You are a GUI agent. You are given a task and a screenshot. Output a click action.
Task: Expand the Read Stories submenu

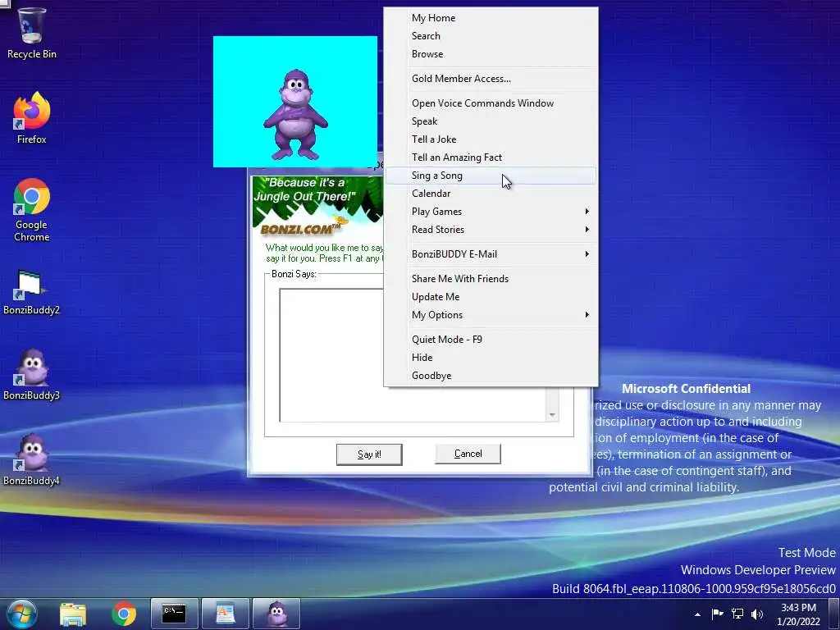click(x=491, y=230)
